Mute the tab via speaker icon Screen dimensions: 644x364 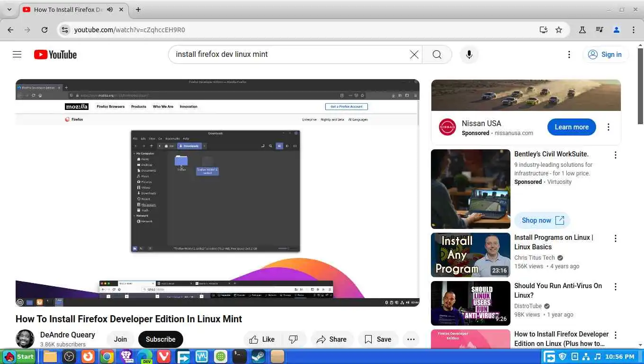110,9
